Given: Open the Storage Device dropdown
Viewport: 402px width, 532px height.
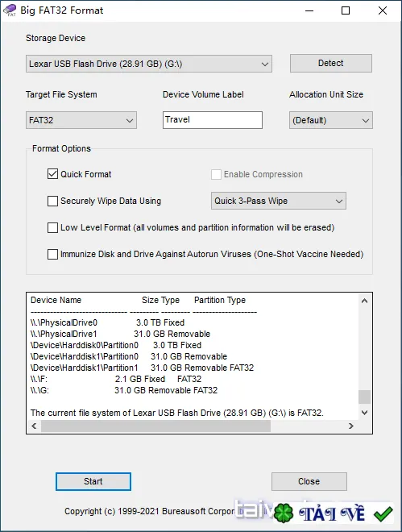Looking at the screenshot, I should coord(149,64).
